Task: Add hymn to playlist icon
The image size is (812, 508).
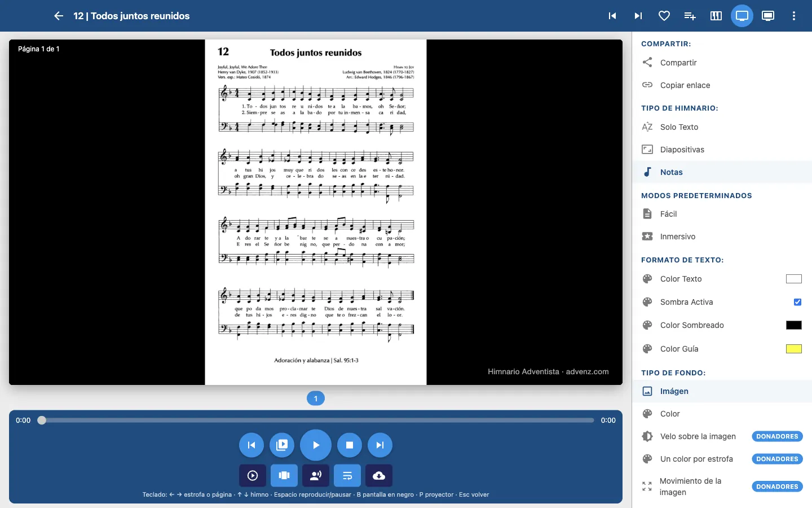Action: pos(690,16)
